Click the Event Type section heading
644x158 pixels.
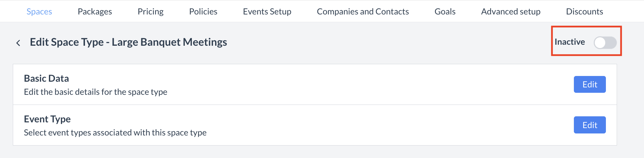(x=47, y=119)
